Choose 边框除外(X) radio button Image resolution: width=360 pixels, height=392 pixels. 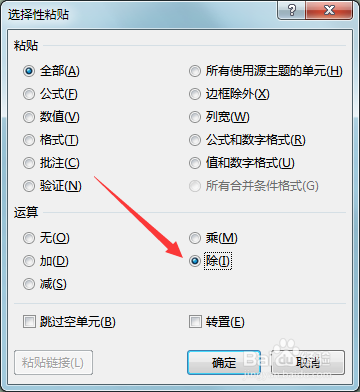tap(229, 94)
